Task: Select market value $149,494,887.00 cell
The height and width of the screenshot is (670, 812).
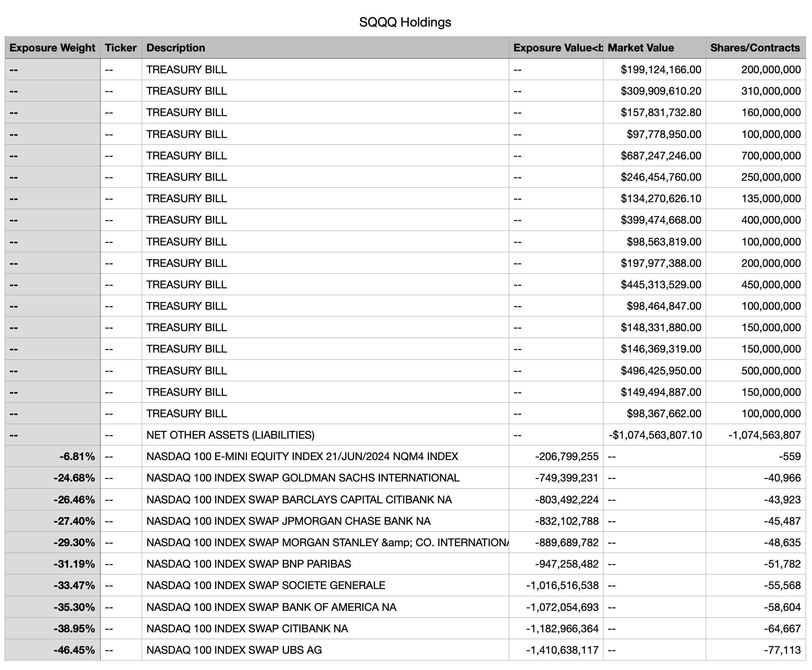Action: pyautogui.click(x=654, y=392)
